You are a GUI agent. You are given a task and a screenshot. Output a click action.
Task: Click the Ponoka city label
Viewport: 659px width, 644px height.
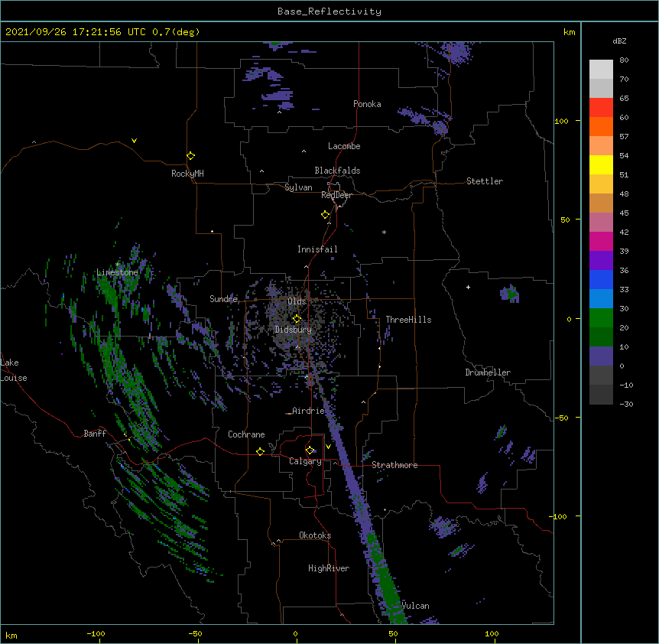point(367,104)
